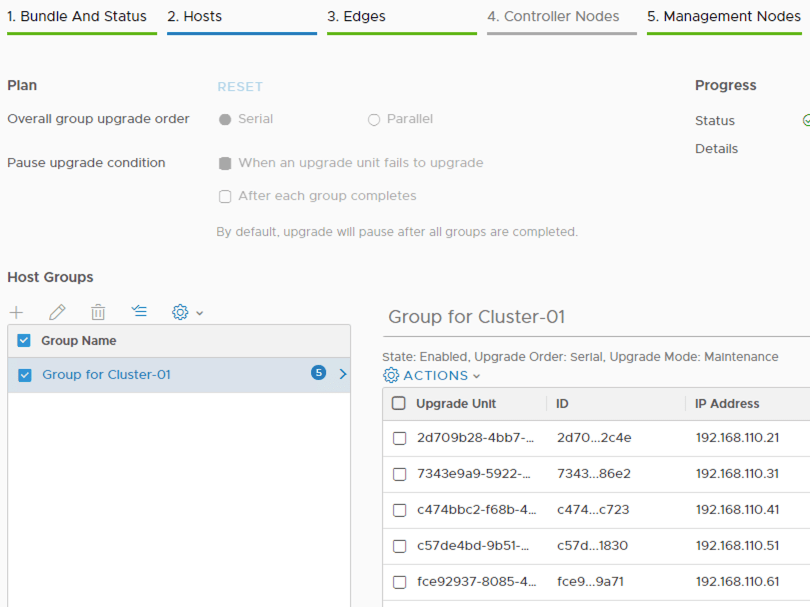Image resolution: width=810 pixels, height=607 pixels.
Task: Click the reorder groups checklist icon
Action: click(139, 312)
